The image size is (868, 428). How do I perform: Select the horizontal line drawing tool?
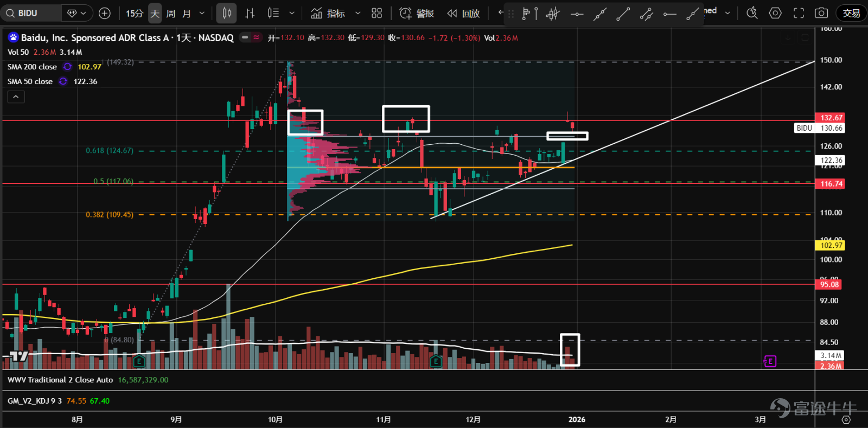[577, 14]
